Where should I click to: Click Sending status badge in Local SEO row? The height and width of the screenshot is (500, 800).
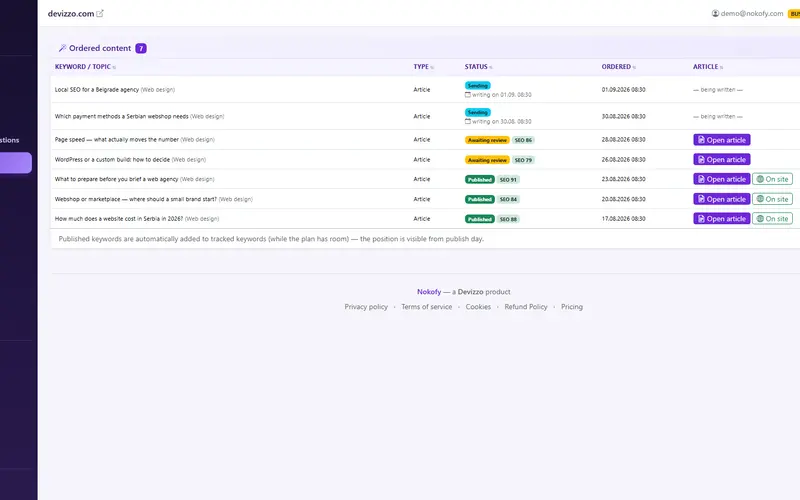pyautogui.click(x=478, y=86)
